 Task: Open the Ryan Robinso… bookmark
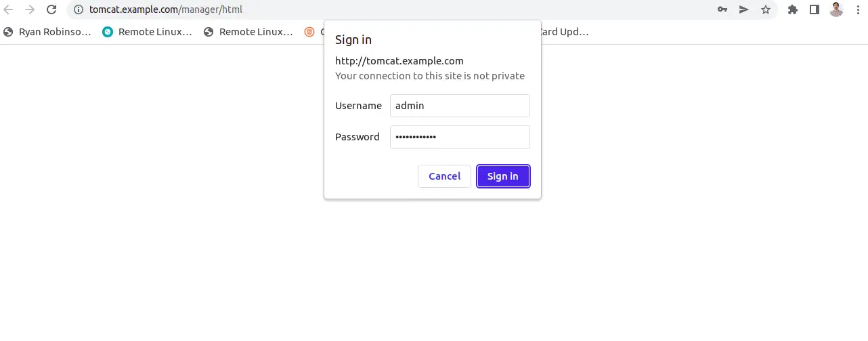pyautogui.click(x=47, y=32)
